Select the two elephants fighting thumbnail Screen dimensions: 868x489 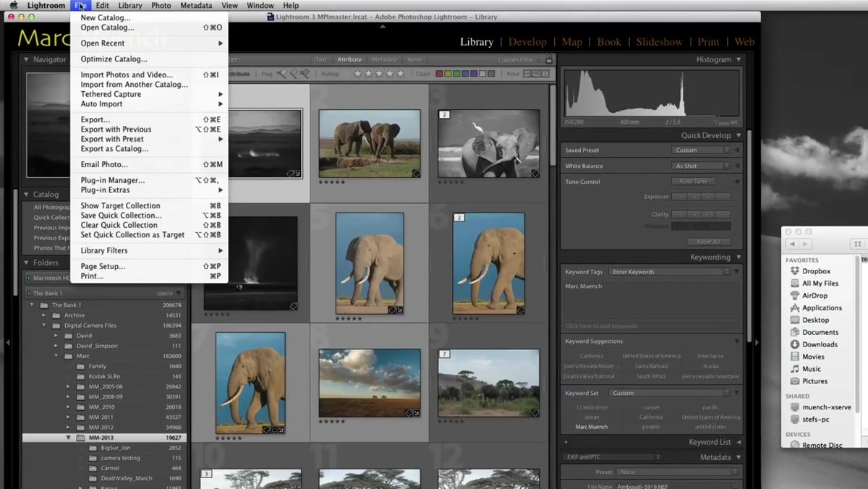coord(370,143)
